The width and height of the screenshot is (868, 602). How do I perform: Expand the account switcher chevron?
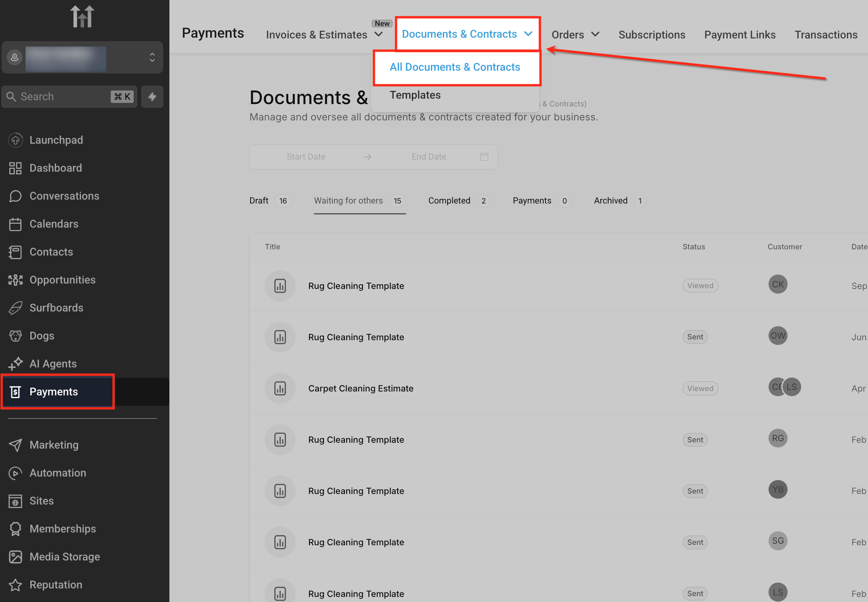point(152,57)
